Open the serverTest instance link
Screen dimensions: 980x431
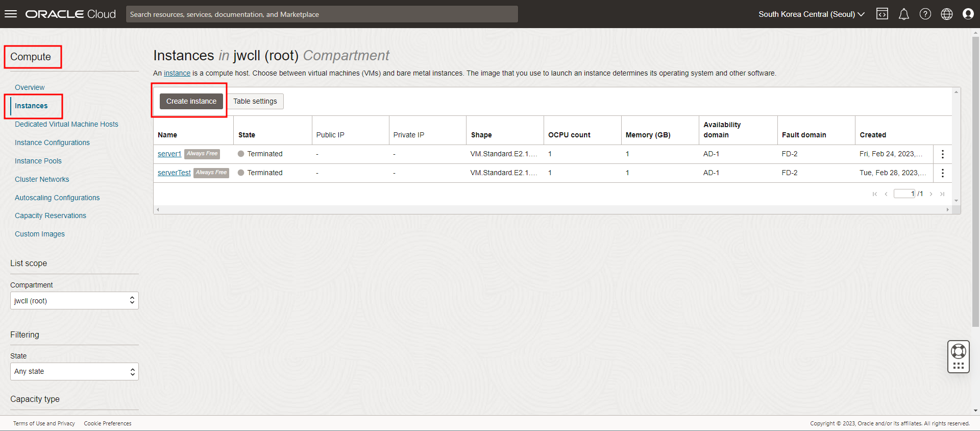click(174, 173)
